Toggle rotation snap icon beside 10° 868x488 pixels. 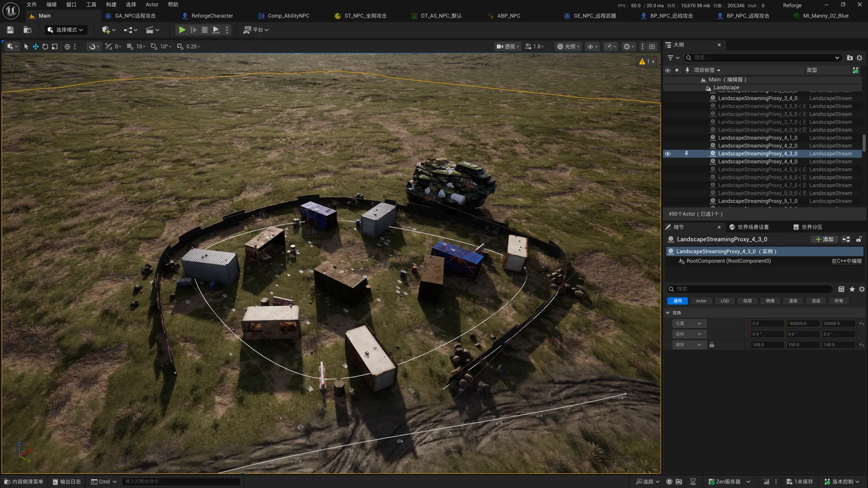(154, 47)
